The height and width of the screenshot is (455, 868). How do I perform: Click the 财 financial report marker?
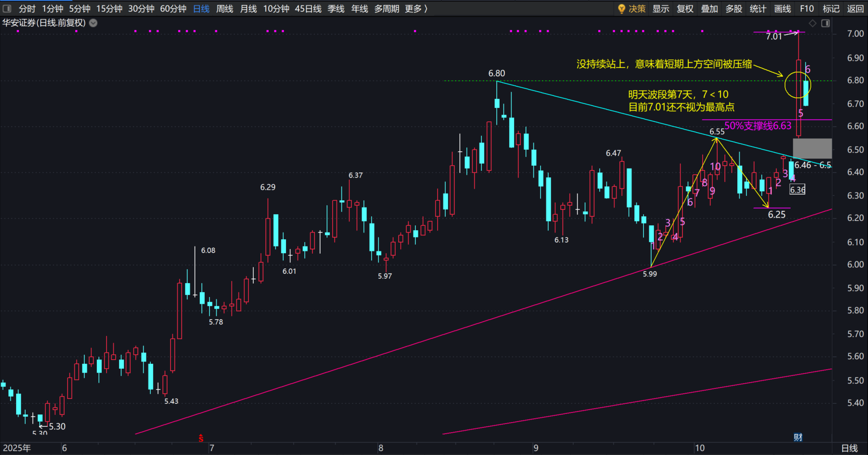(798, 437)
